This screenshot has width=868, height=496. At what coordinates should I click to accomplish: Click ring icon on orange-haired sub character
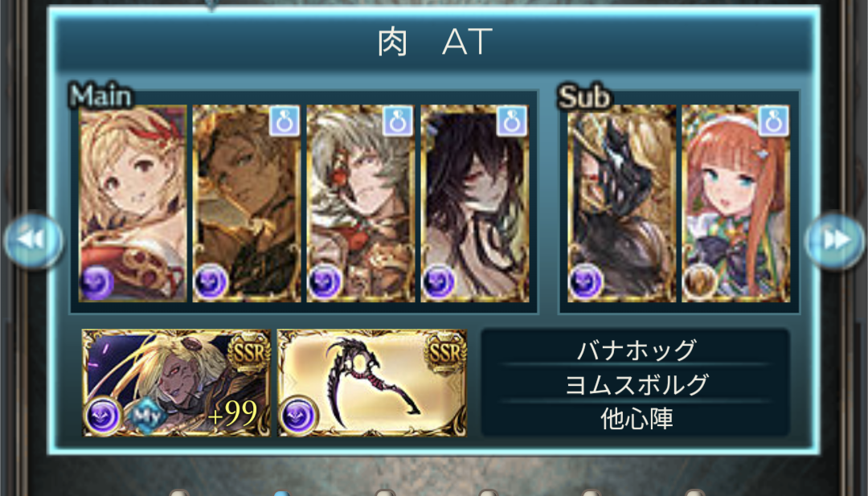774,120
